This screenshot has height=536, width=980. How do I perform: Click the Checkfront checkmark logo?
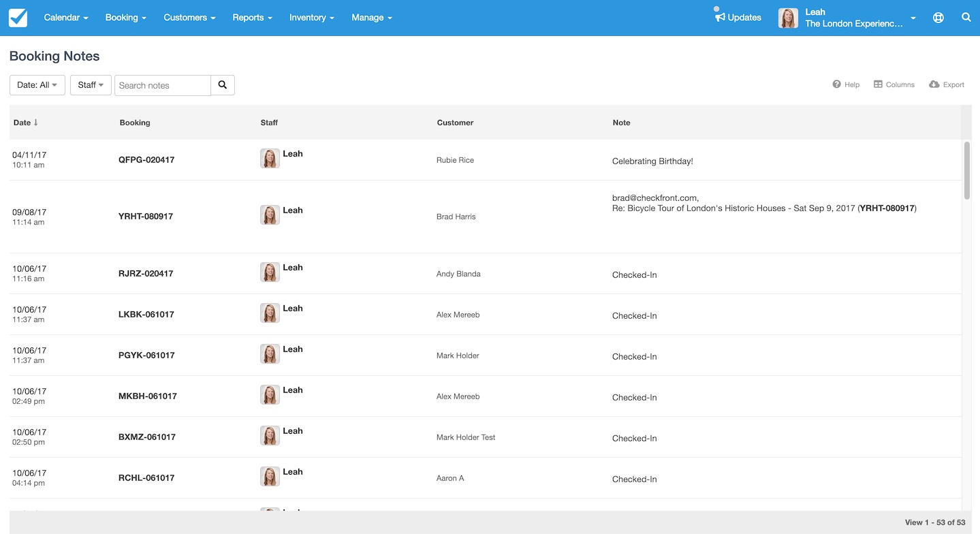coord(18,18)
